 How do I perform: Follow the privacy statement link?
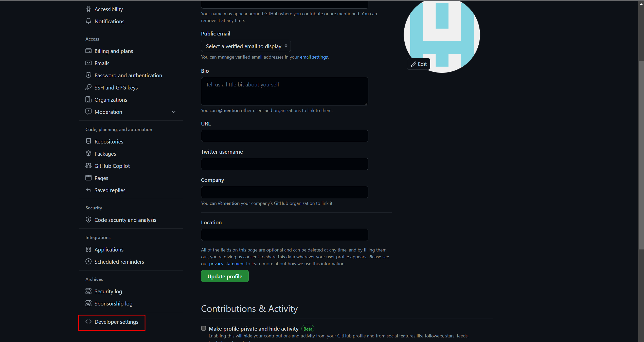(x=227, y=264)
